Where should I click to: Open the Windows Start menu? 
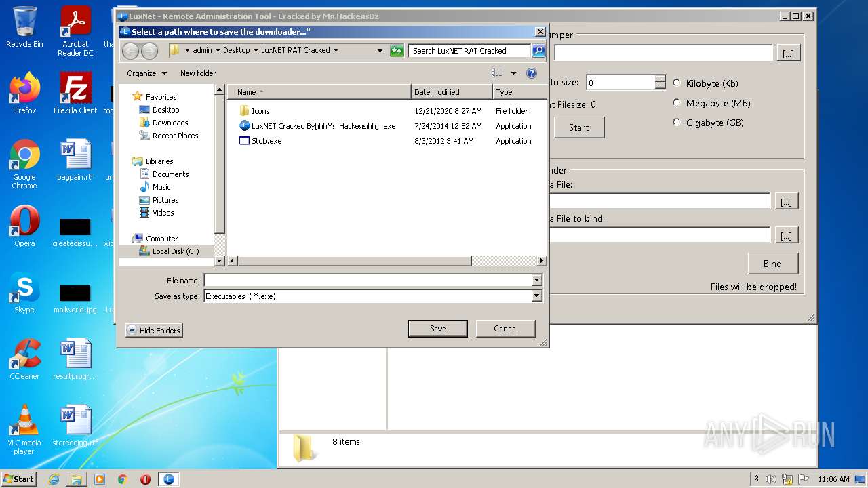pos(18,479)
